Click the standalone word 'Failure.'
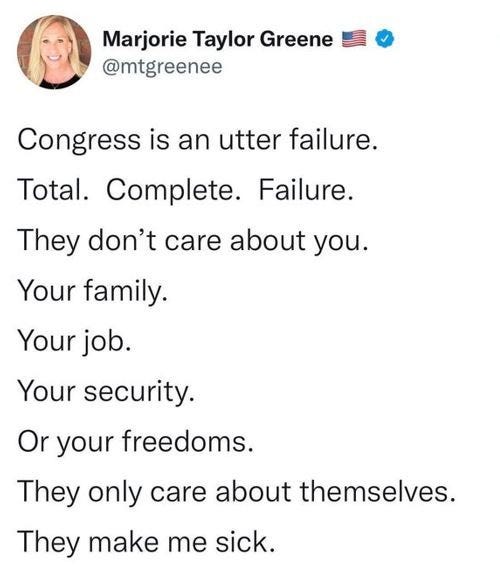Viewport: 500px width, 585px height. (306, 190)
